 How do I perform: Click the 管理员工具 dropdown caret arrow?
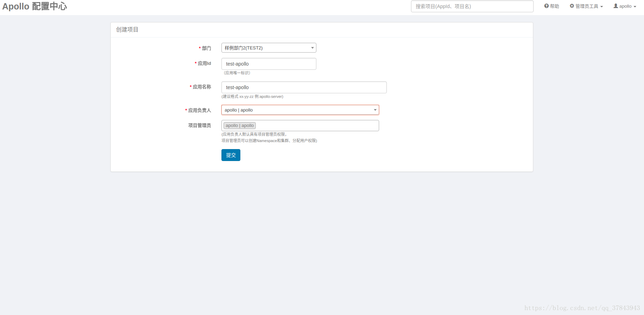602,7
